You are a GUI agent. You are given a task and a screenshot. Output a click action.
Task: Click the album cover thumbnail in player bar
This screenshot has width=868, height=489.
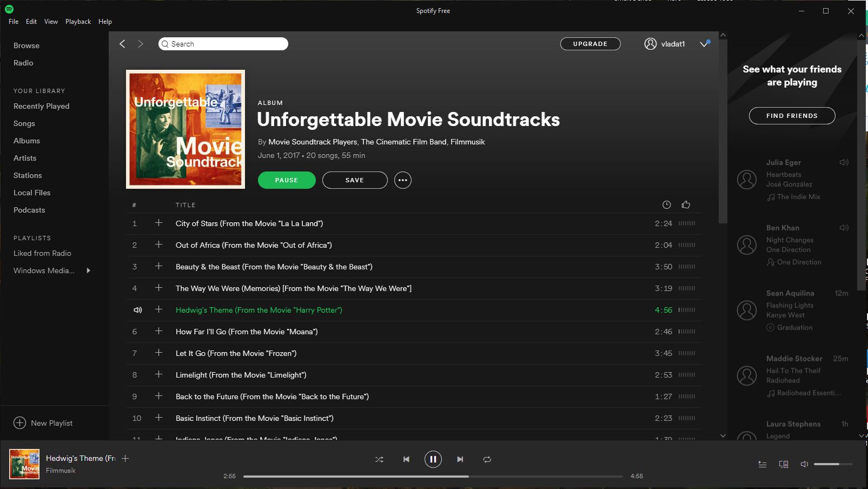point(24,464)
